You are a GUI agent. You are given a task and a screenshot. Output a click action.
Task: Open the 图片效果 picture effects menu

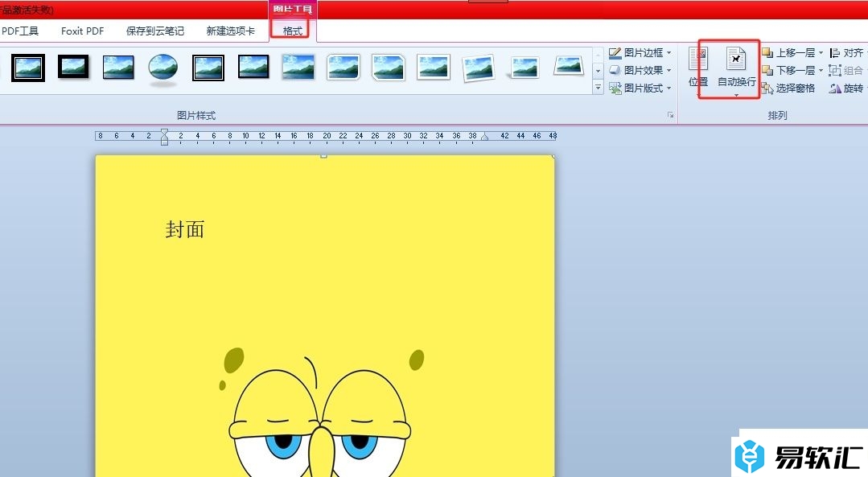tap(640, 70)
